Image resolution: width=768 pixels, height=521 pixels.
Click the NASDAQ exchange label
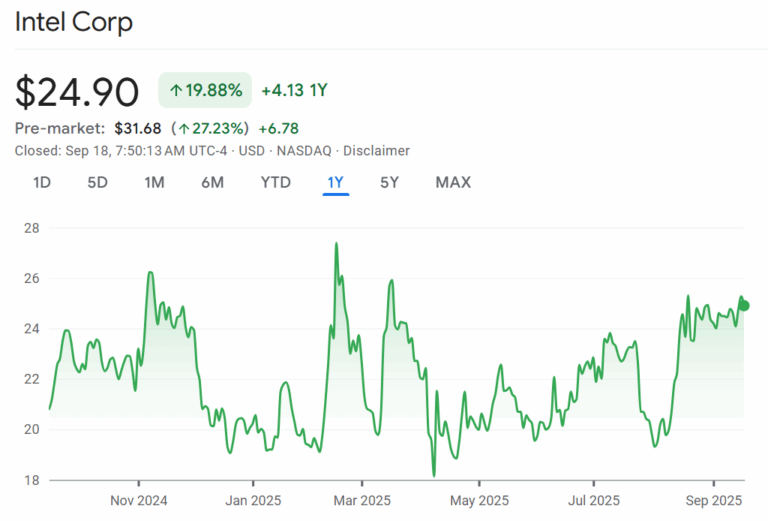click(x=304, y=151)
